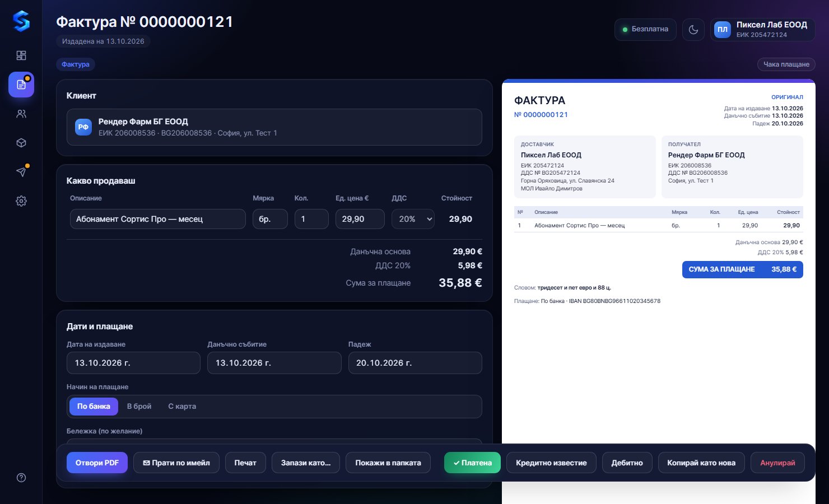Open the Пиксел Лаб ЕООД account menu
This screenshot has height=504, width=829.
[x=762, y=30]
